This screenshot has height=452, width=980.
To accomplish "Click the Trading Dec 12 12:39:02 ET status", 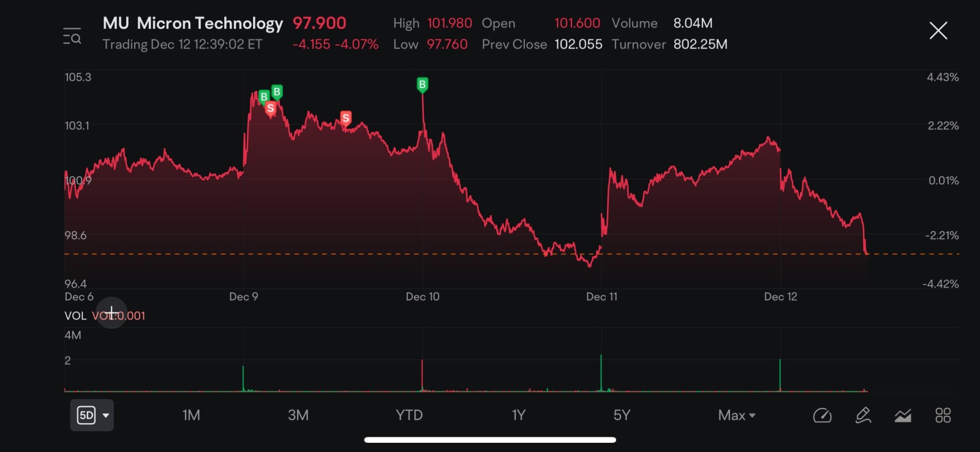I will (x=183, y=44).
